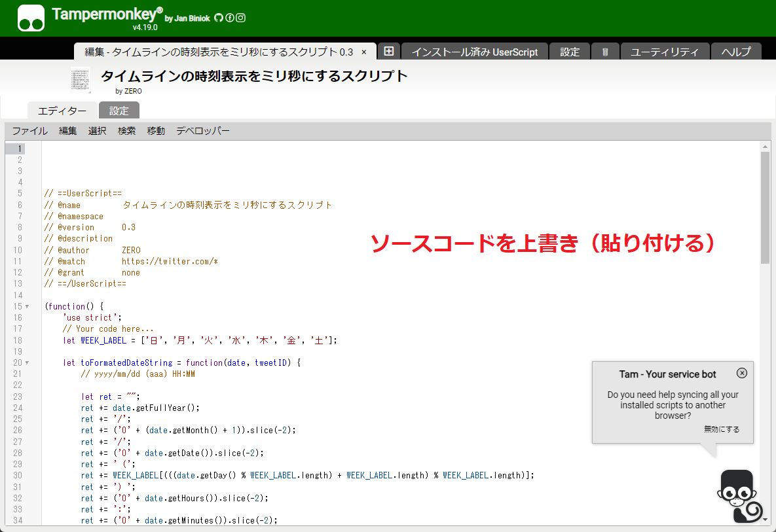
Task: Open the ファイル menu
Action: (29, 131)
